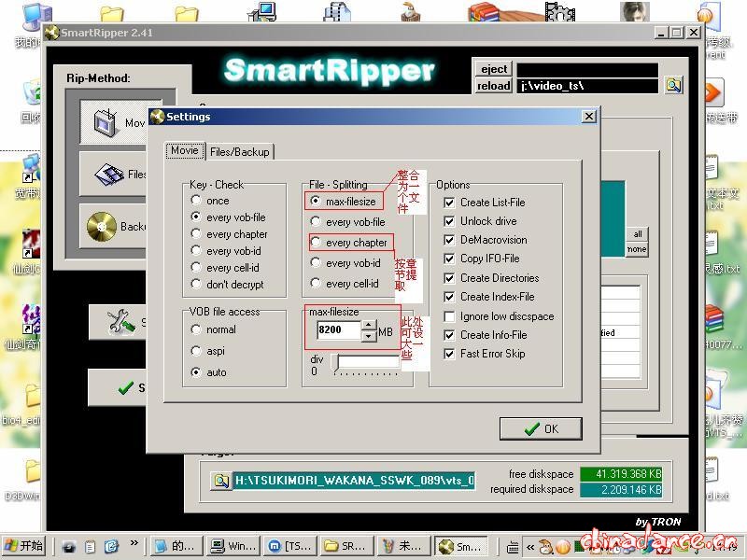Click the target folder browse icon

pyautogui.click(x=220, y=481)
